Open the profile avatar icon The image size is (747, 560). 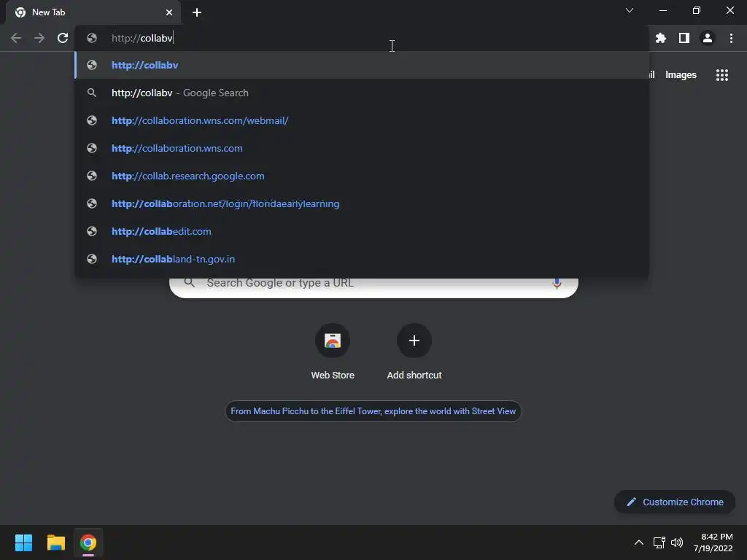708,38
